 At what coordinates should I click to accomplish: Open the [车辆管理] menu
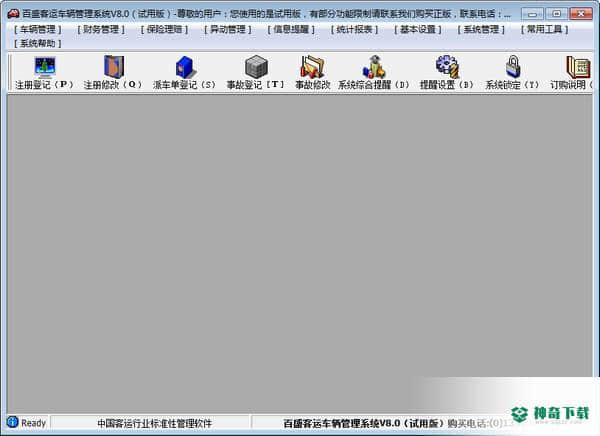click(38, 29)
